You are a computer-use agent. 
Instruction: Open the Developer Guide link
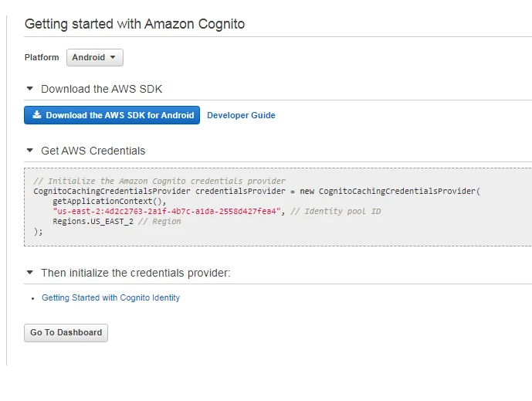click(241, 115)
